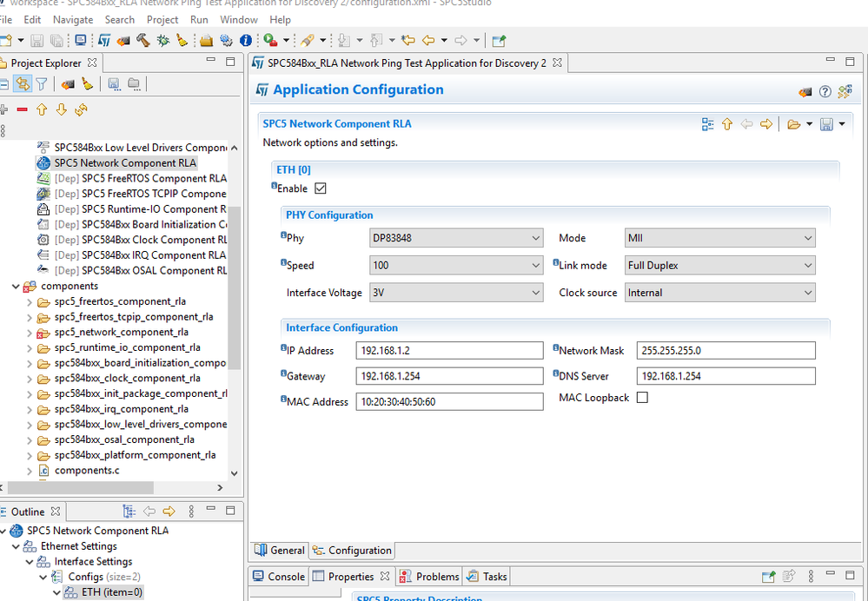Click the IP Address field 192.168.1.2
The height and width of the screenshot is (601, 868).
coord(449,350)
